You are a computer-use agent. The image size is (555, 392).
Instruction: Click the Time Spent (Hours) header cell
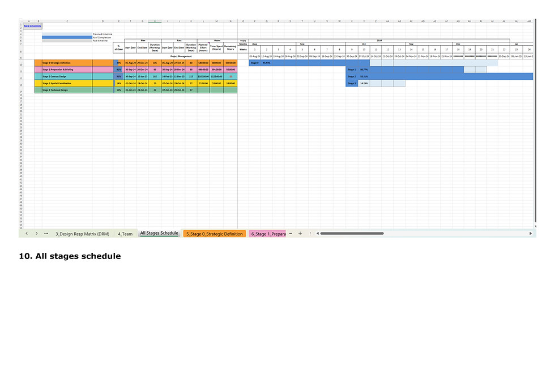(216, 48)
